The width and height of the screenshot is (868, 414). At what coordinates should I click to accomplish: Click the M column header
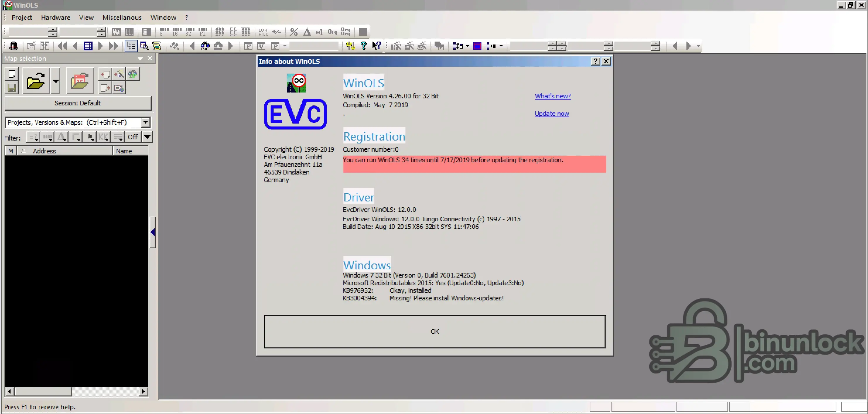[x=11, y=151]
